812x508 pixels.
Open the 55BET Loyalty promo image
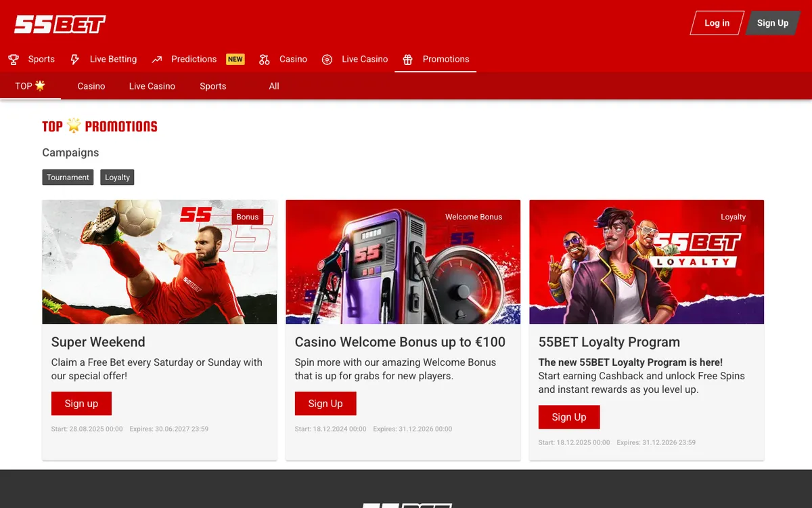tap(647, 261)
